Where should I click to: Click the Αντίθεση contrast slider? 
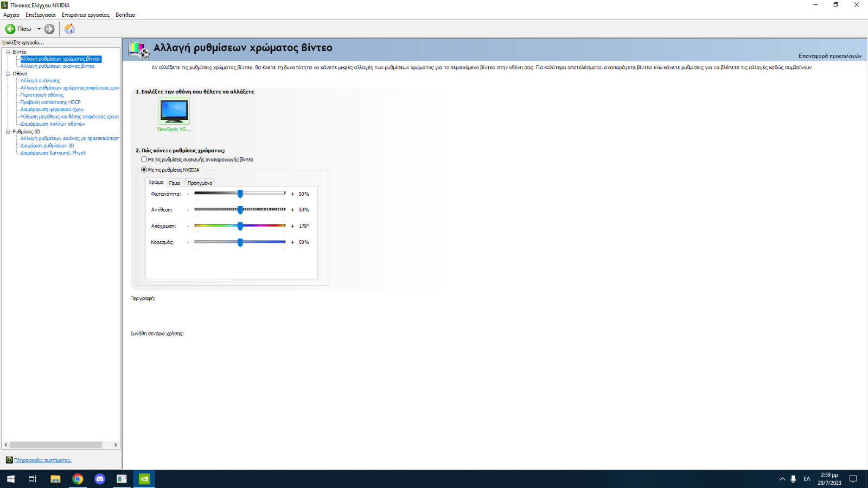[x=240, y=210]
